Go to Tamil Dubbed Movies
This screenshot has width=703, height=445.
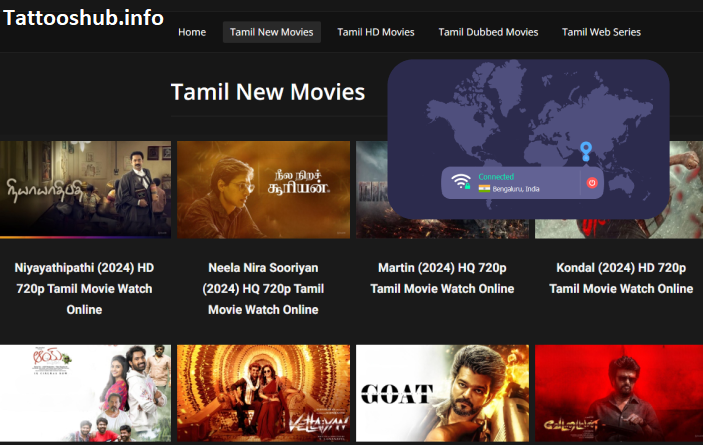[488, 32]
